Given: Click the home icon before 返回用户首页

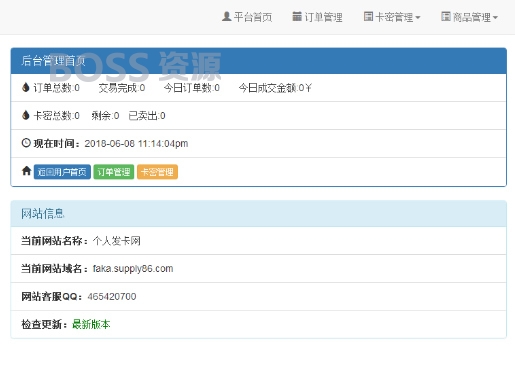Looking at the screenshot, I should coord(26,171).
